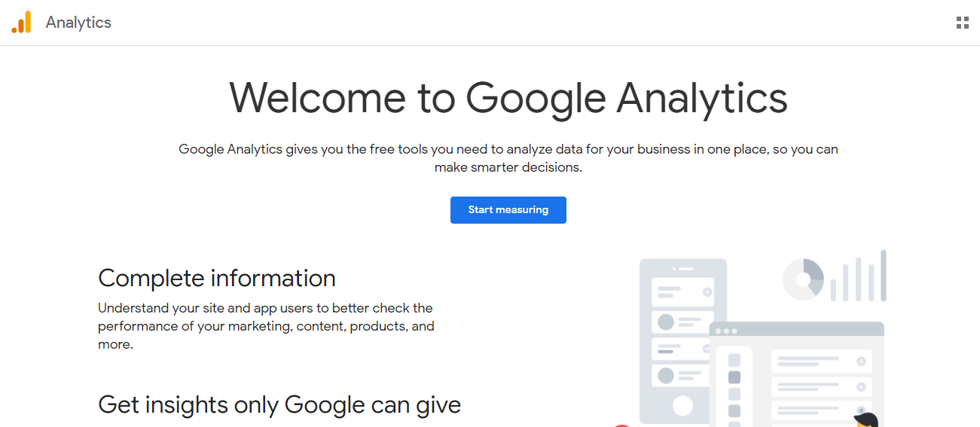Click the Complete information heading

(217, 279)
